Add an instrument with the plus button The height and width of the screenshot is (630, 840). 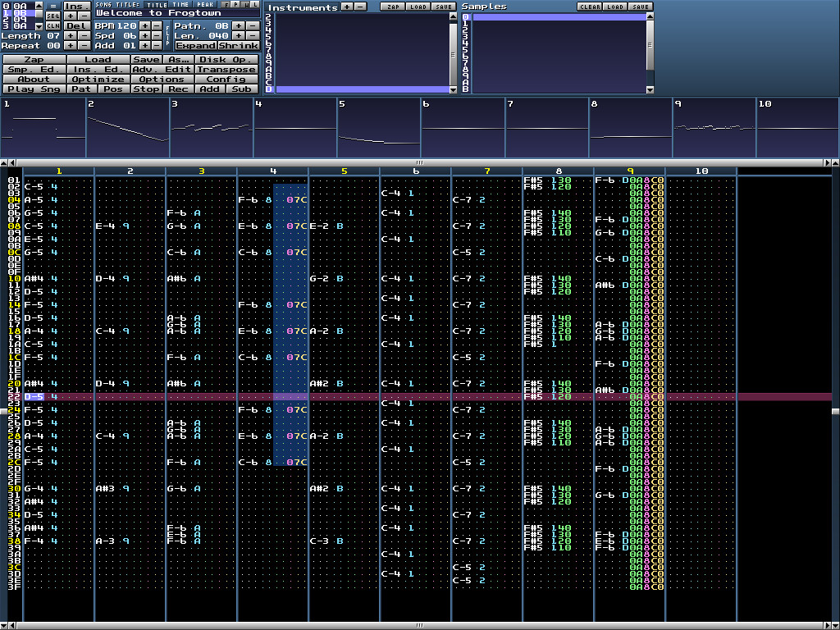coord(346,7)
